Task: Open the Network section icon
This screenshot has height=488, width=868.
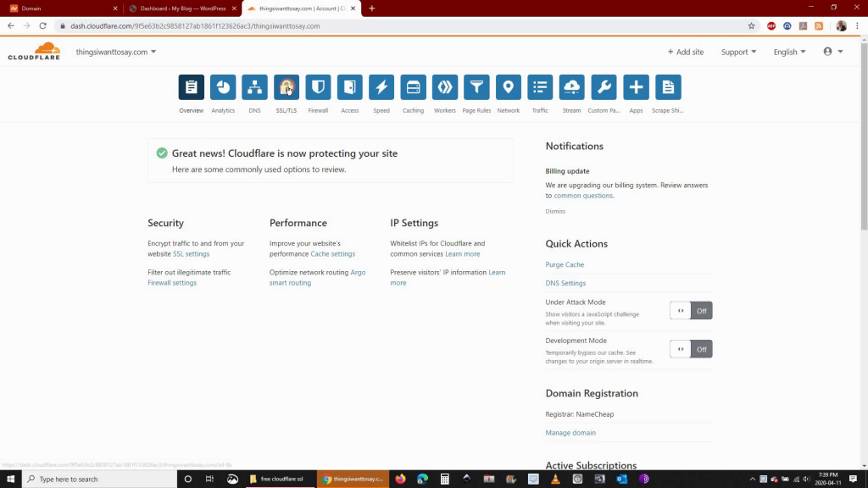Action: pos(509,87)
